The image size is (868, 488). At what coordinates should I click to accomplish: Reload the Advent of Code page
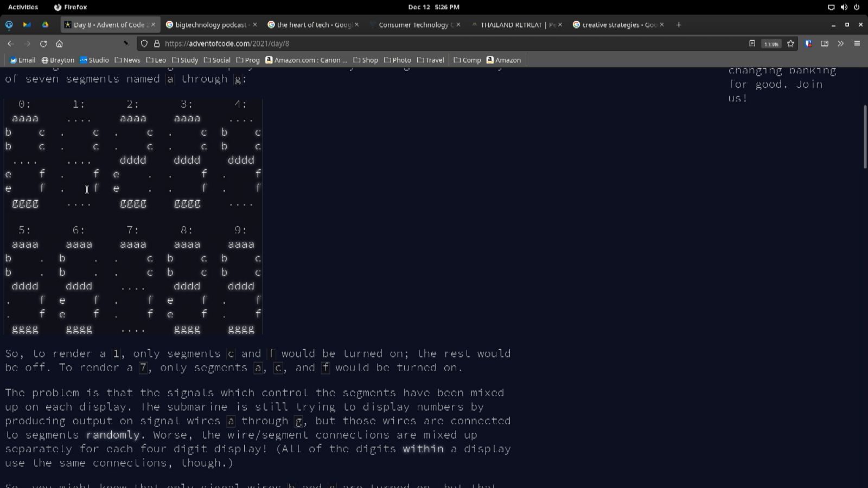pyautogui.click(x=42, y=44)
